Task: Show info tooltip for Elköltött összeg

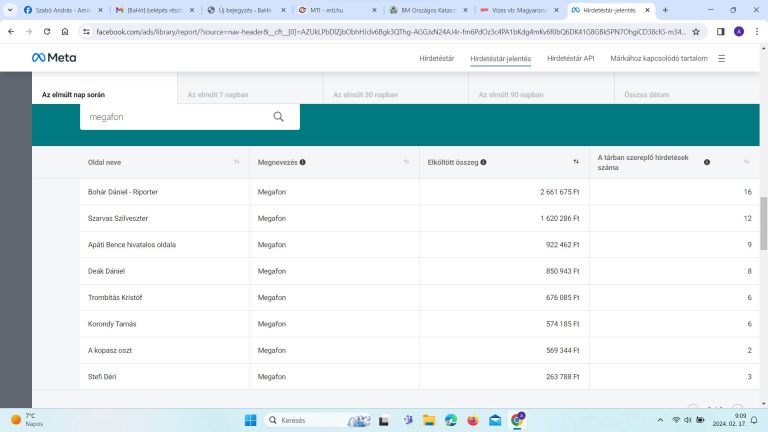Action: 483,162
